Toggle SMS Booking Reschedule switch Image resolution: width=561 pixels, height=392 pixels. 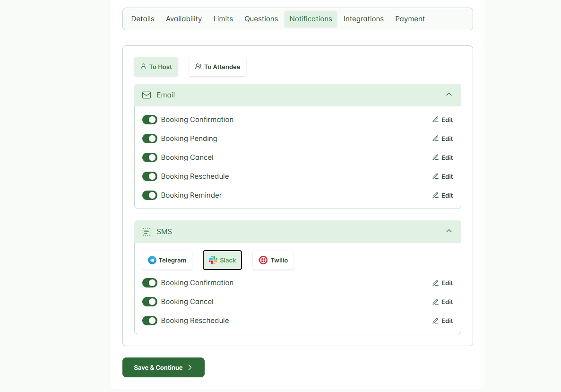pyautogui.click(x=149, y=321)
